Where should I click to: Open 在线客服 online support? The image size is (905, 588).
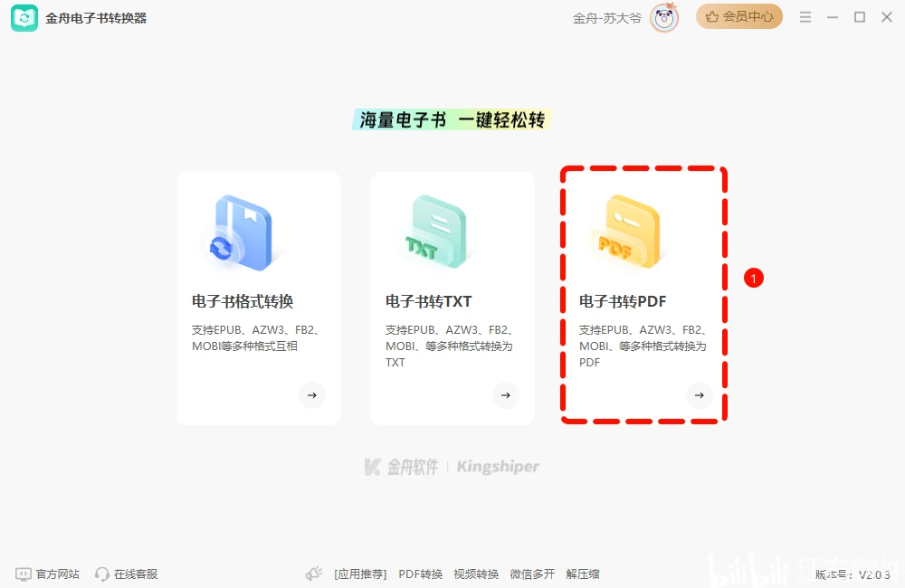pyautogui.click(x=136, y=574)
